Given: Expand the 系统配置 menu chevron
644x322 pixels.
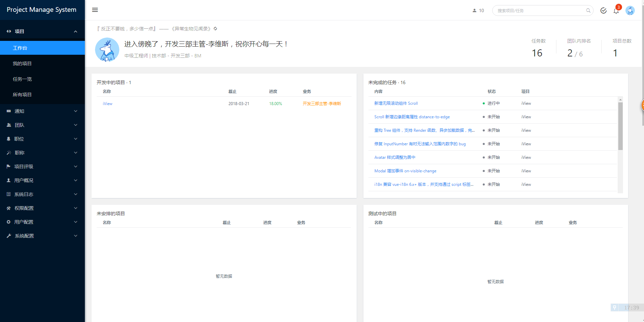Looking at the screenshot, I should click(76, 236).
